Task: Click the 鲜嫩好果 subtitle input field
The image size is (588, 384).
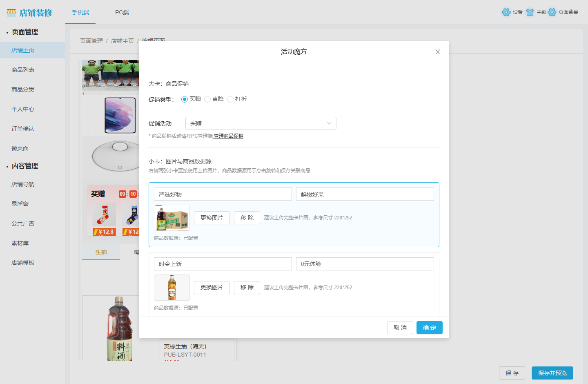Action: tap(365, 194)
